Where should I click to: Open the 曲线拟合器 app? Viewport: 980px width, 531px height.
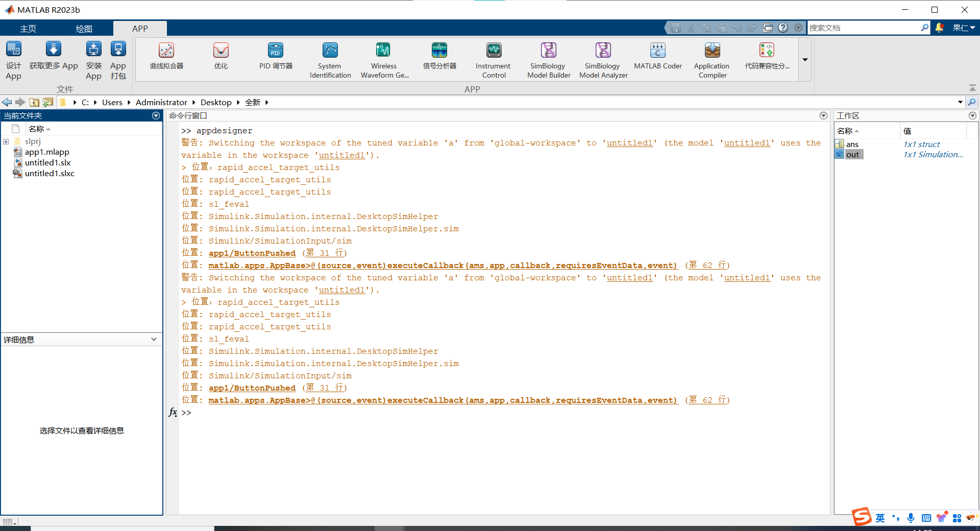tap(166, 56)
